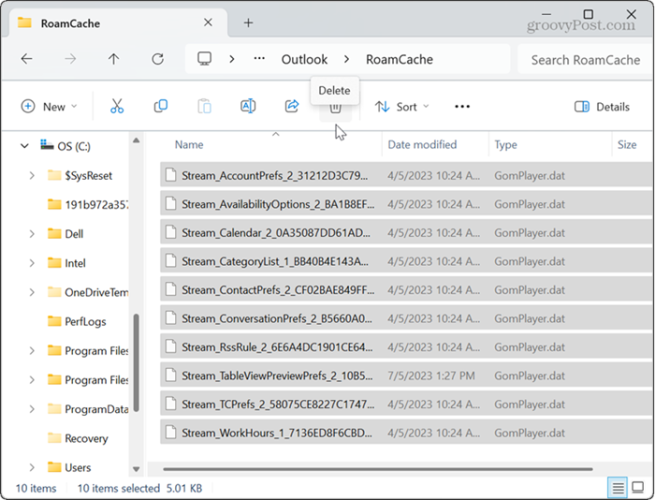This screenshot has width=655, height=500.
Task: Open the New dropdown menu
Action: click(49, 107)
